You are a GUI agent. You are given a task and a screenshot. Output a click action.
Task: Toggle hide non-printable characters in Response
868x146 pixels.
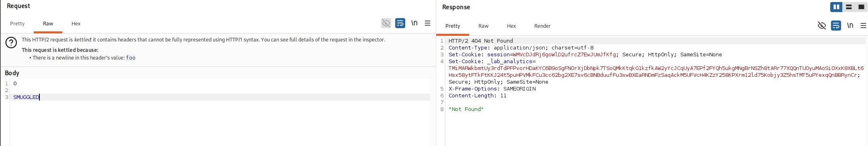point(822,25)
